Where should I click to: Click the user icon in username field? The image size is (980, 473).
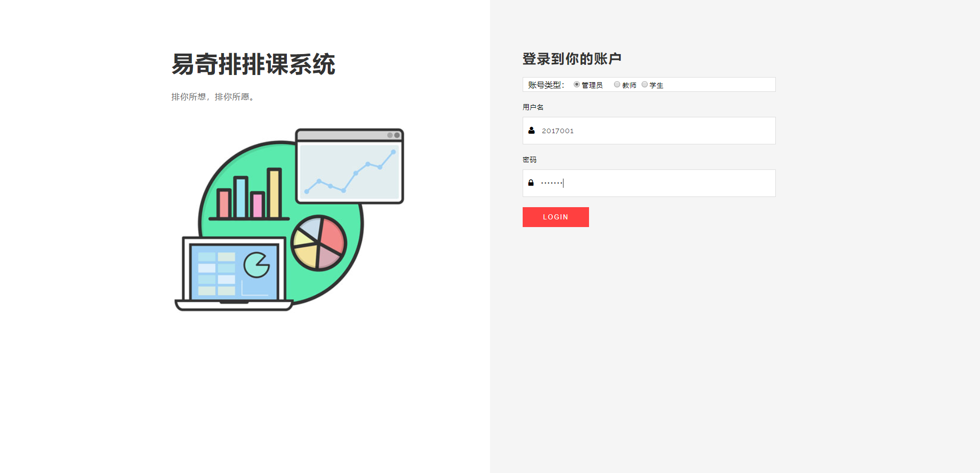(x=531, y=131)
